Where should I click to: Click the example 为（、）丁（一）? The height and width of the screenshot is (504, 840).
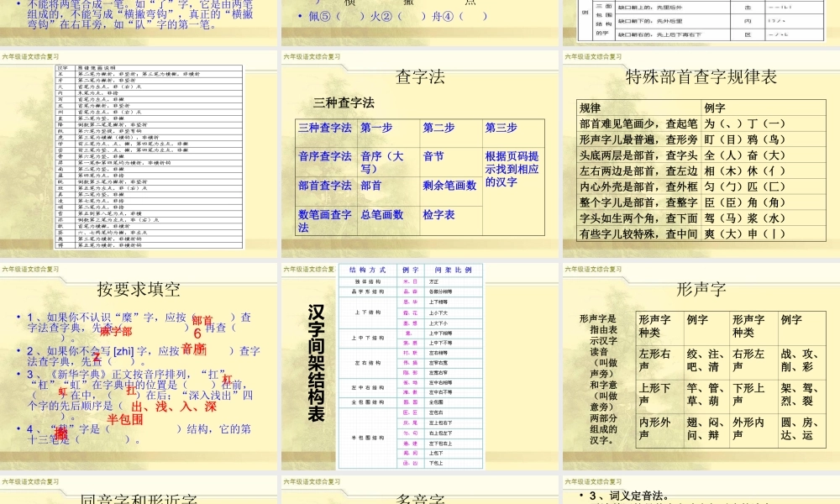point(744,123)
